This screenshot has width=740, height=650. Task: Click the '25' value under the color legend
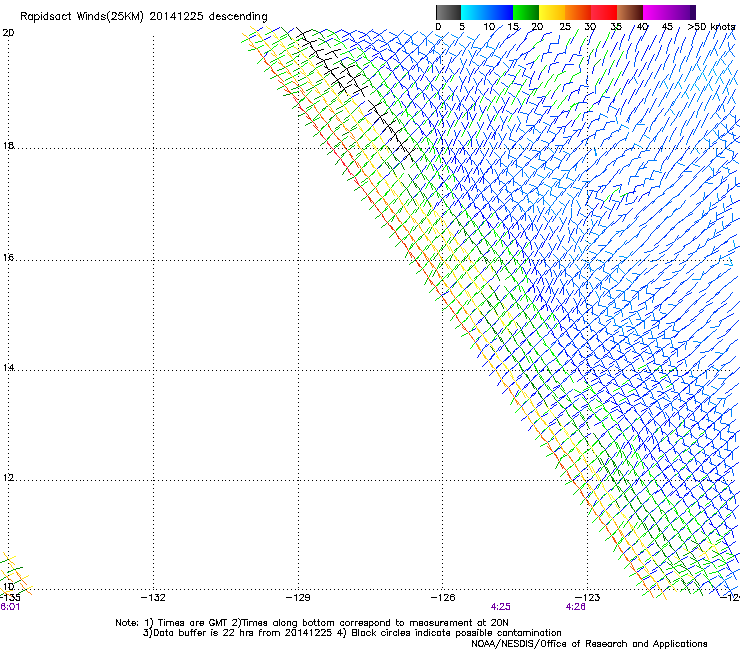click(565, 27)
